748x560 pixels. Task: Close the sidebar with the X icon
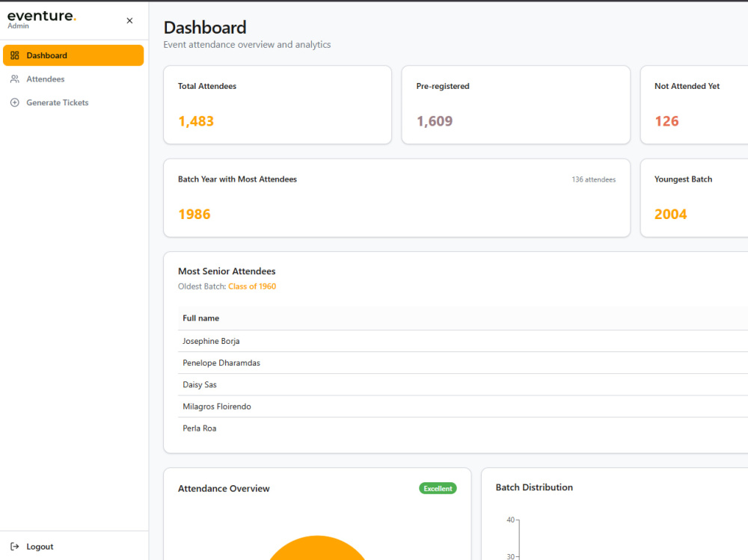click(129, 20)
